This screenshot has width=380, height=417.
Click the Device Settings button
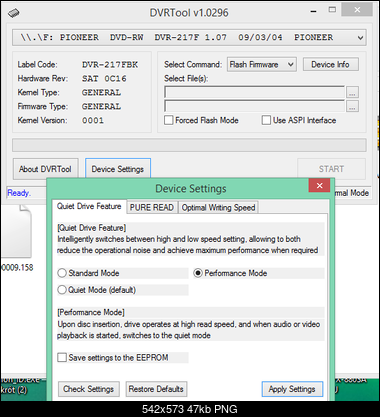[x=118, y=169]
